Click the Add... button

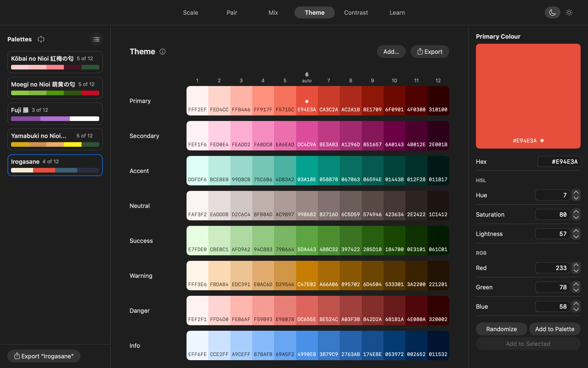pyautogui.click(x=391, y=52)
